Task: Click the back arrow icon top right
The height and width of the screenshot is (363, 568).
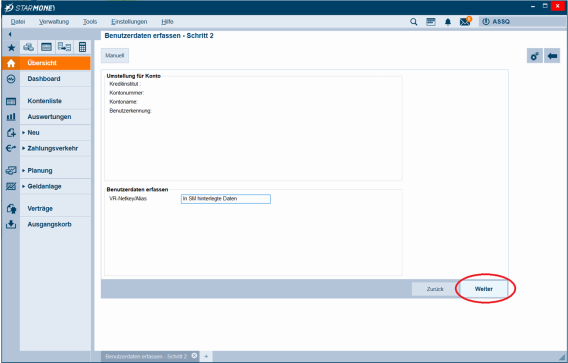Action: tap(552, 56)
